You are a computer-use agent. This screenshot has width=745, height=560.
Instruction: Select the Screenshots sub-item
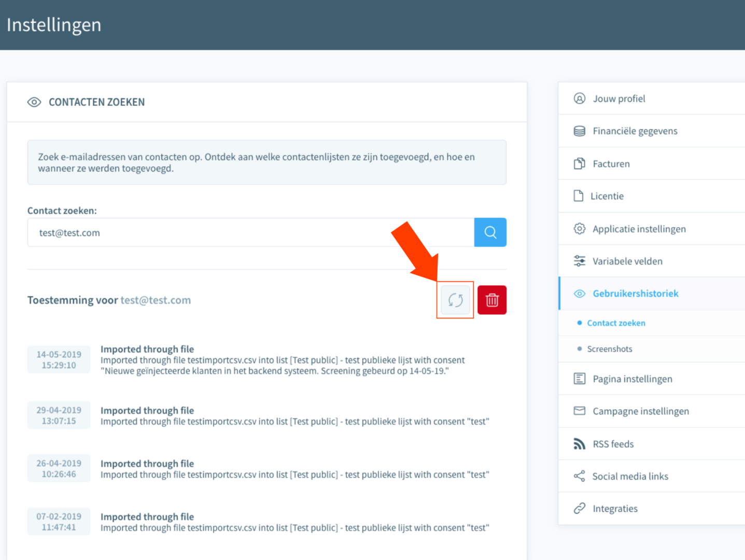609,349
